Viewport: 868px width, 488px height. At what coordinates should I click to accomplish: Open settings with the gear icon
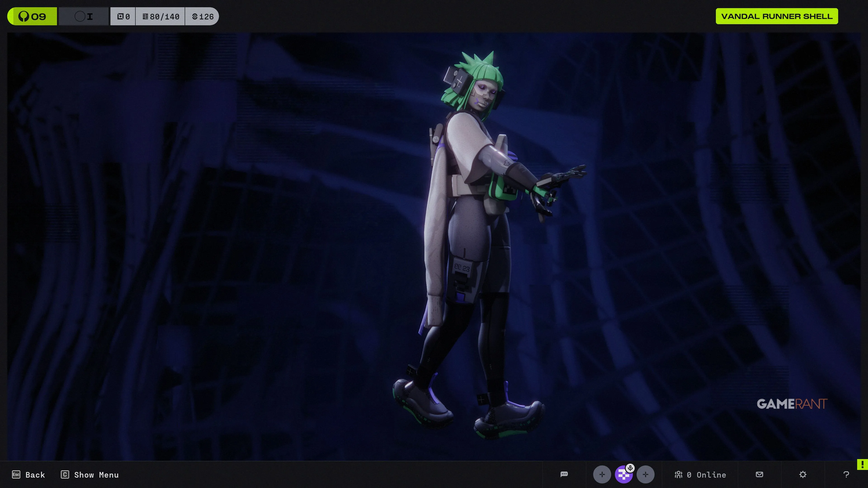pyautogui.click(x=803, y=474)
